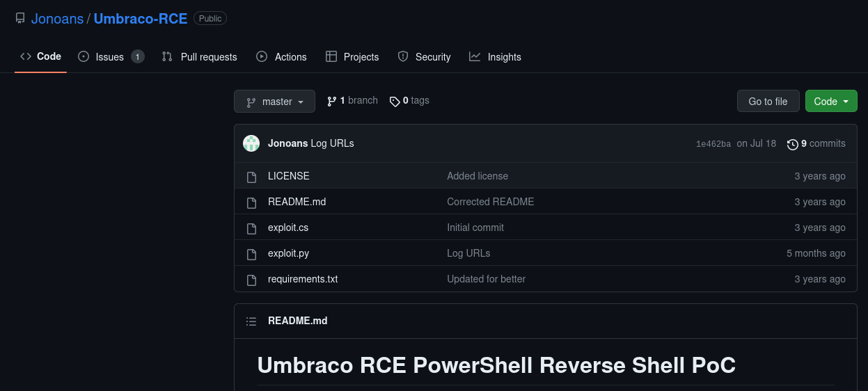Select the Insights tab
The width and height of the screenshot is (868, 391).
495,57
